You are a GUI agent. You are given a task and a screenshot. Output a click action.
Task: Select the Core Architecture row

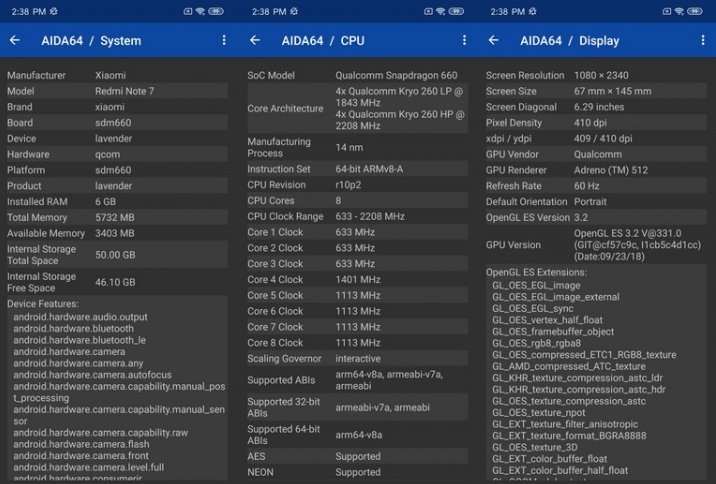click(357, 109)
